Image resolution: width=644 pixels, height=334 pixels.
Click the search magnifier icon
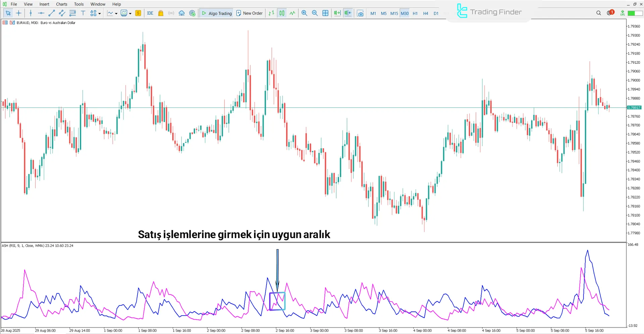598,13
